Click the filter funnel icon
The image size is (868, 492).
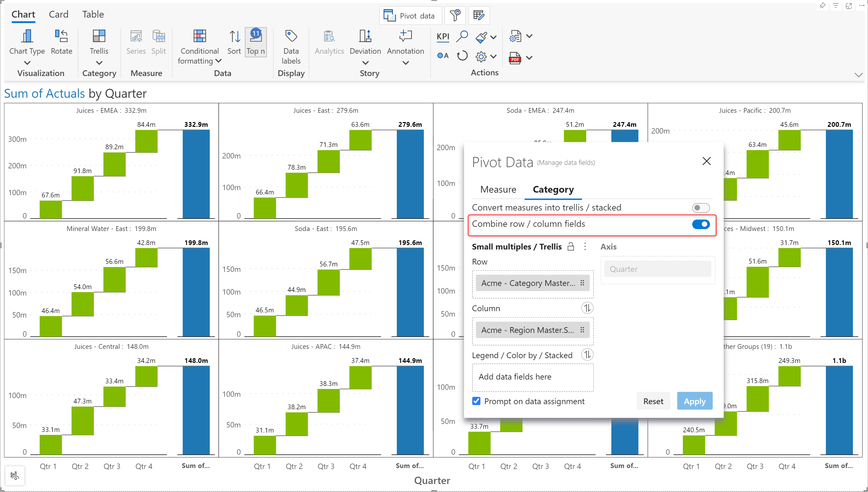[x=455, y=16]
